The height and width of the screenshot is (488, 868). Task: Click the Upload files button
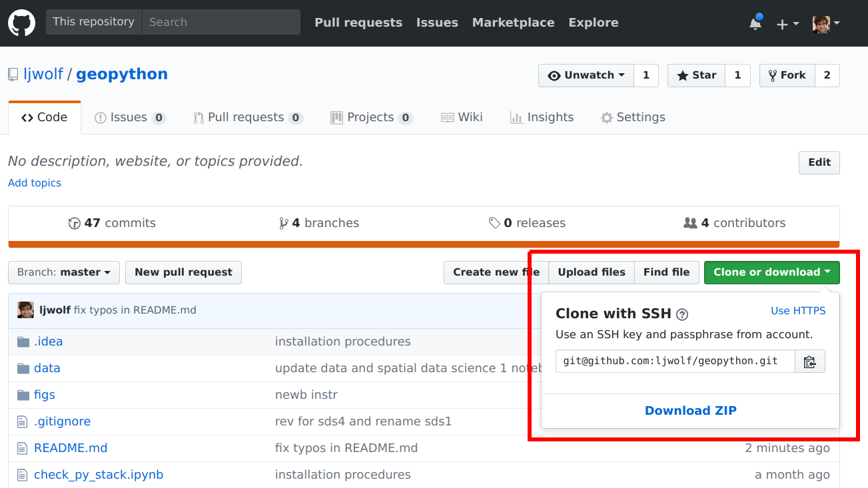click(x=592, y=272)
